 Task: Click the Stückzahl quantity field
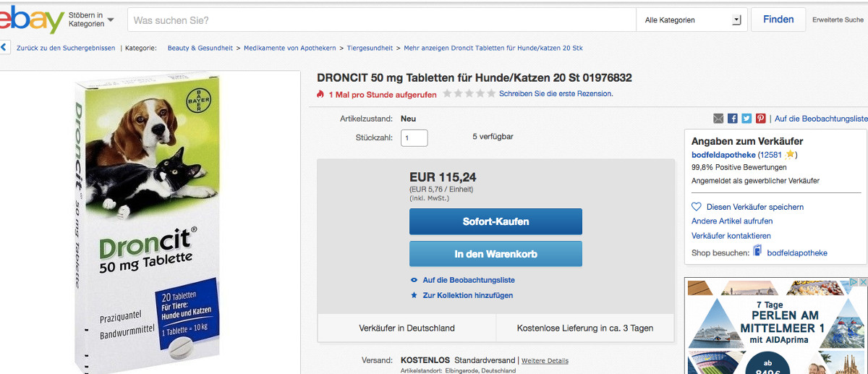414,137
